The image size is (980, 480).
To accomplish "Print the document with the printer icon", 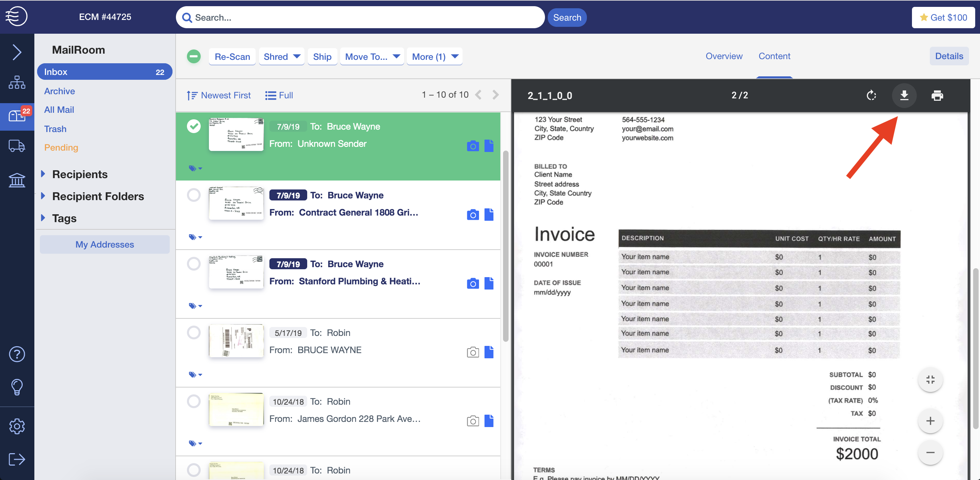I will tap(937, 95).
